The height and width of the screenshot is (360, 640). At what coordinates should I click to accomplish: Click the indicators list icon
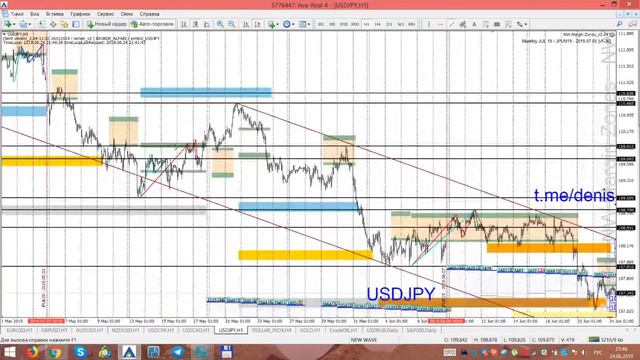(x=271, y=24)
